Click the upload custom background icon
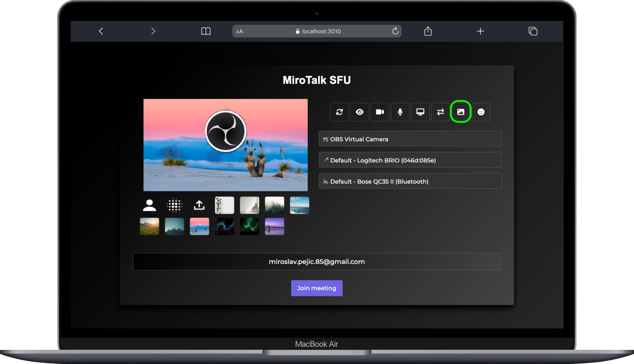The image size is (634, 364). 199,205
